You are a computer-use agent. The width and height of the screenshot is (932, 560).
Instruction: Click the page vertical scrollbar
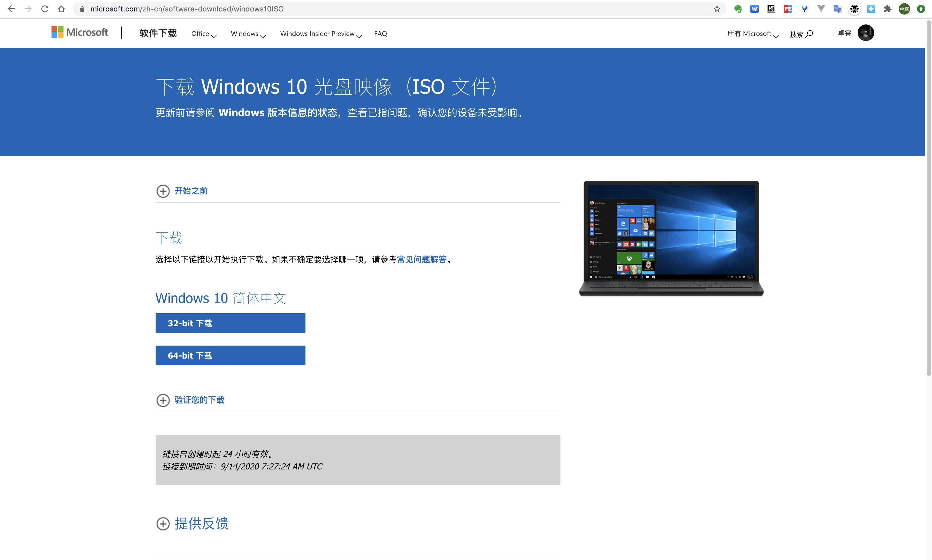point(928,198)
